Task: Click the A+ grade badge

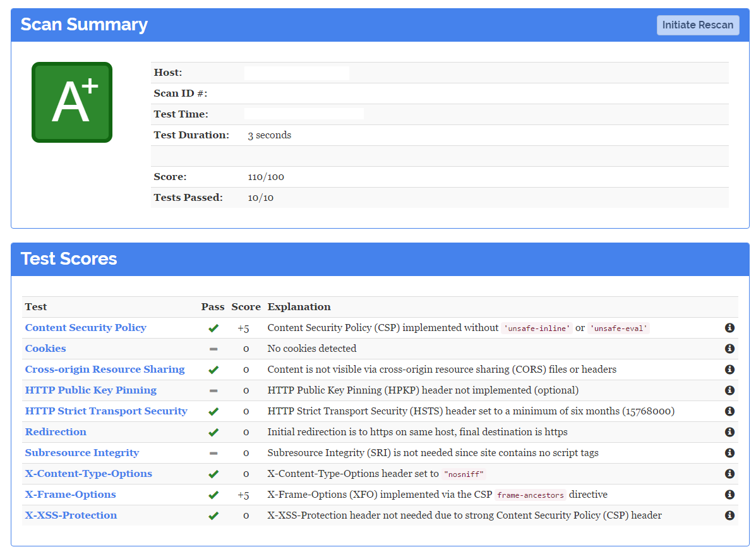Action: [72, 102]
